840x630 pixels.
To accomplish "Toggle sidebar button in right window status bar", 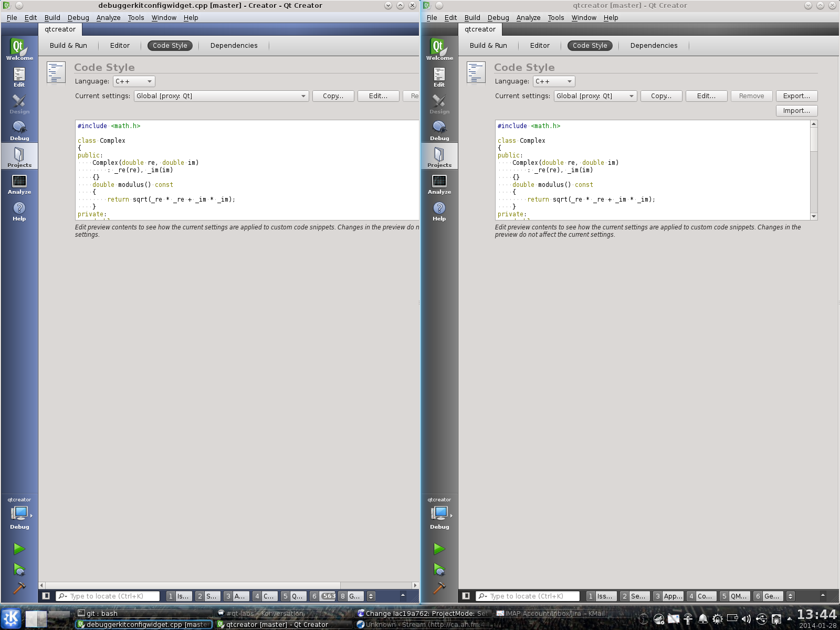I will pos(466,596).
